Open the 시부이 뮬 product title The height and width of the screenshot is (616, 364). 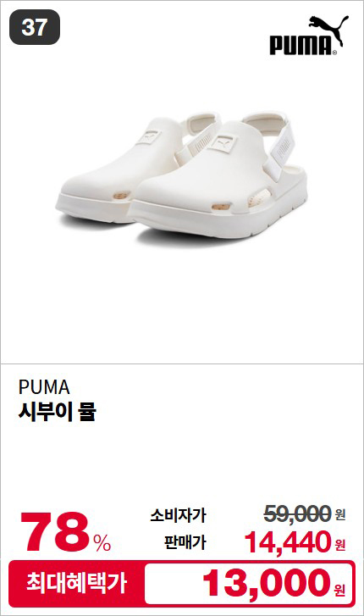[x=58, y=412]
